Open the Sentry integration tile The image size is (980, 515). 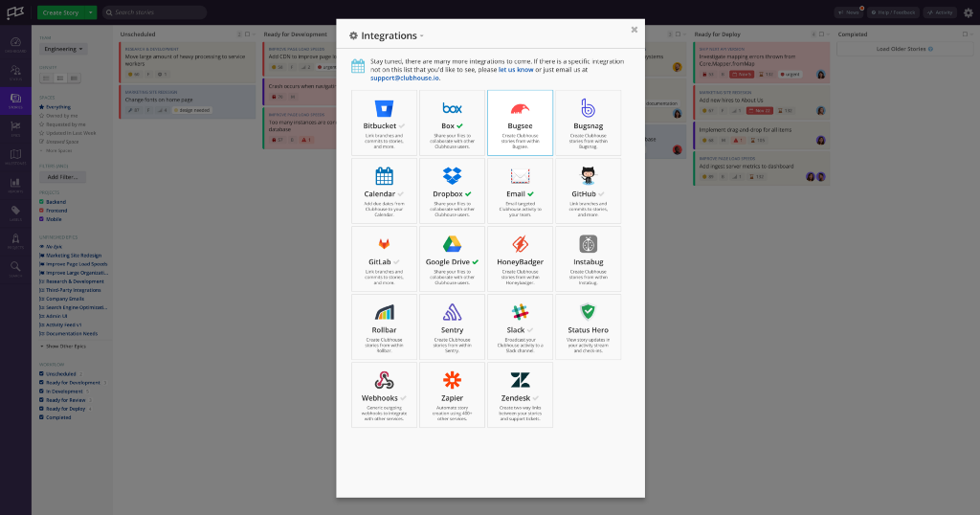[x=452, y=327]
